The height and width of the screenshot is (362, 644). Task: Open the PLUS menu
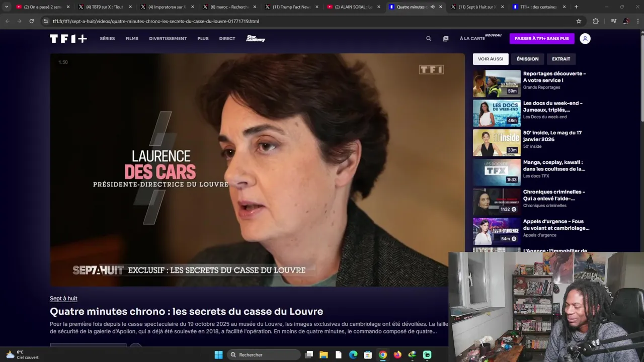coord(203,39)
